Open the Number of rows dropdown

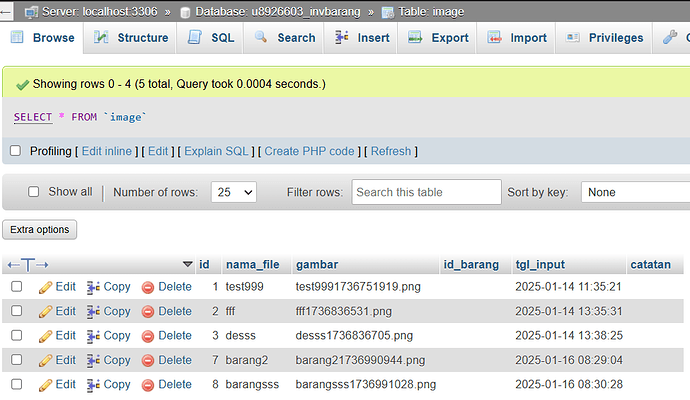point(234,192)
